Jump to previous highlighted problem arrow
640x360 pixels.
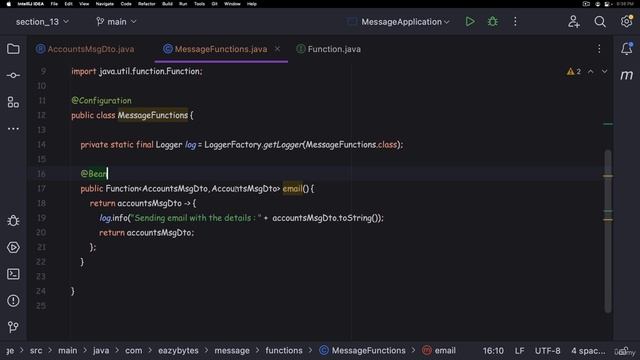click(591, 71)
